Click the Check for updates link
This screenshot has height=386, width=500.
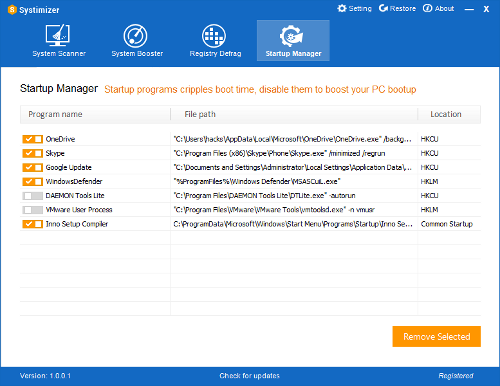[x=249, y=376]
